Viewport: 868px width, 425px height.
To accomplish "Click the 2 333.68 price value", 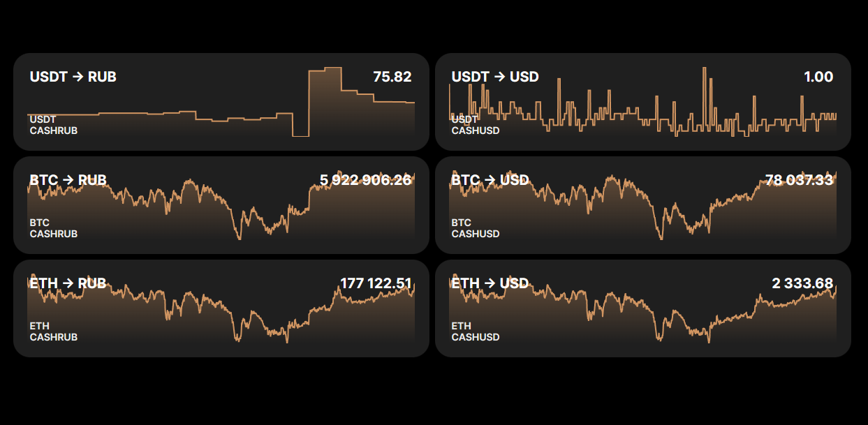I will tap(802, 283).
